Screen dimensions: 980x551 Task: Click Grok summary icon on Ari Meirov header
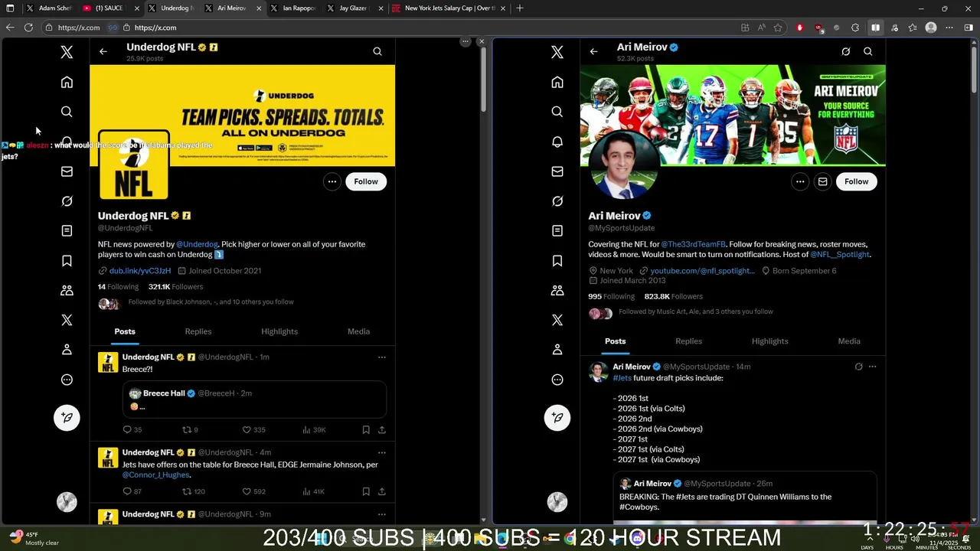pos(845,51)
